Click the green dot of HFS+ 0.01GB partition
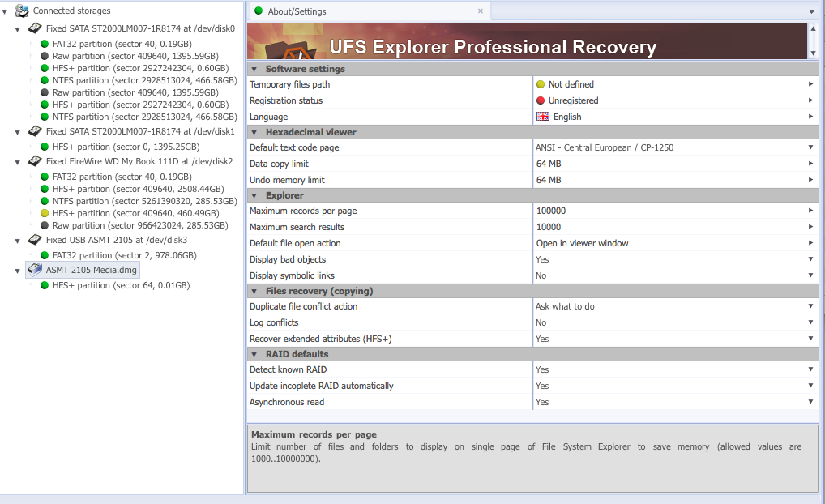Screen dimensions: 825x504 (45, 285)
